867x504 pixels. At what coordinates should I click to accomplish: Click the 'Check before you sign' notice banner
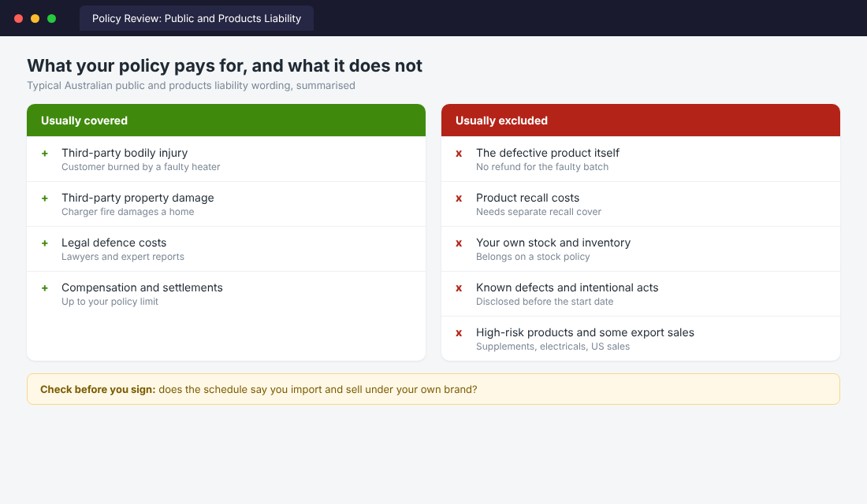(433, 389)
